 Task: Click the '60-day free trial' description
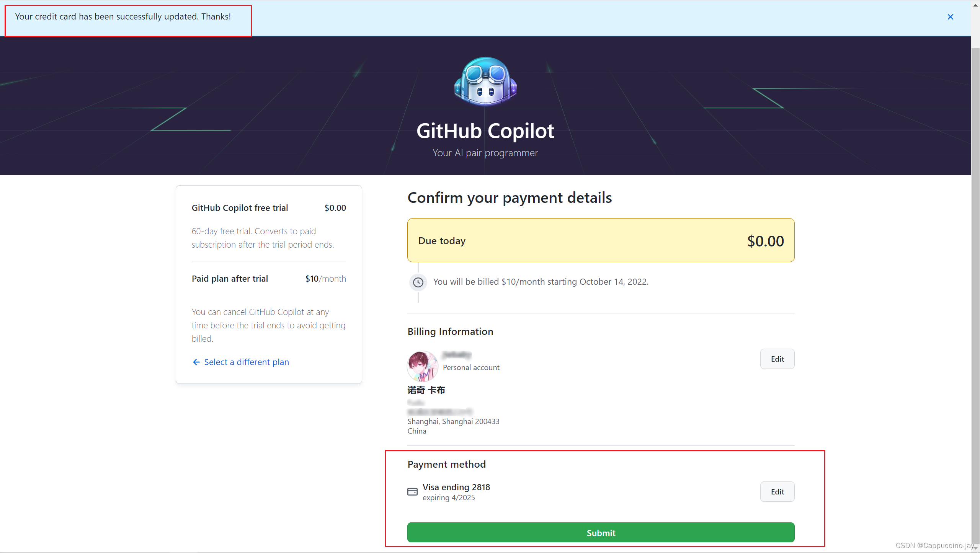[263, 238]
